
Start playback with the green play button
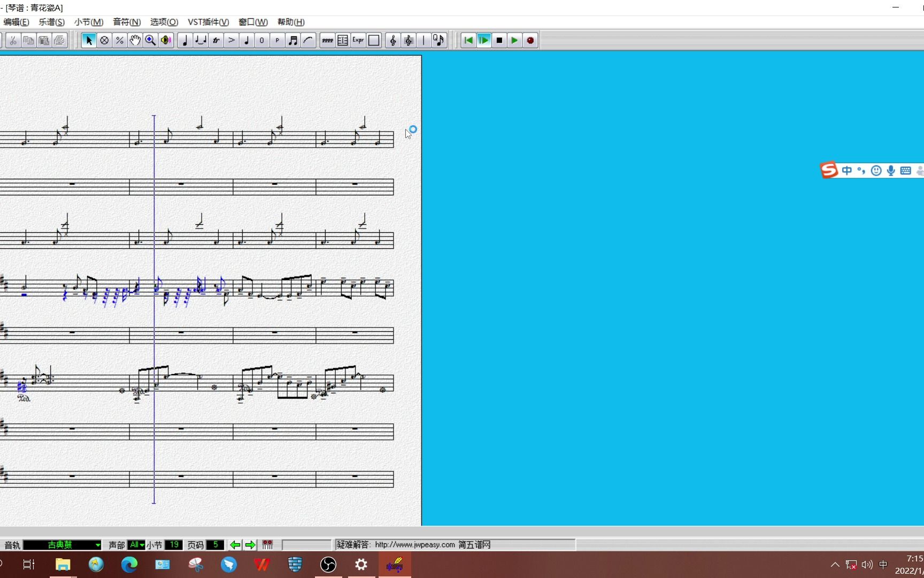[515, 40]
